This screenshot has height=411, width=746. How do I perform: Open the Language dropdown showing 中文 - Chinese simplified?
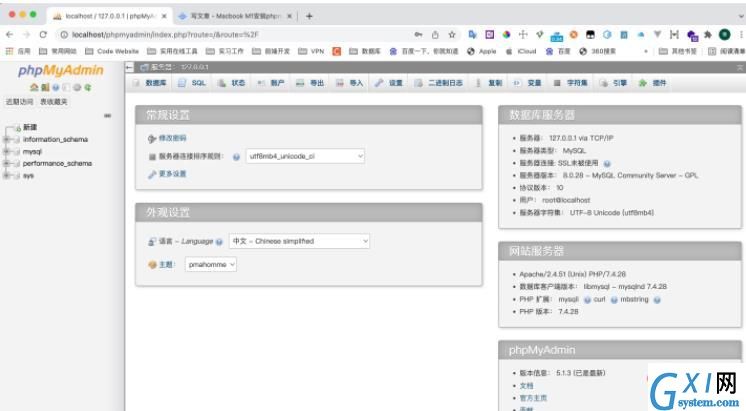(x=299, y=241)
